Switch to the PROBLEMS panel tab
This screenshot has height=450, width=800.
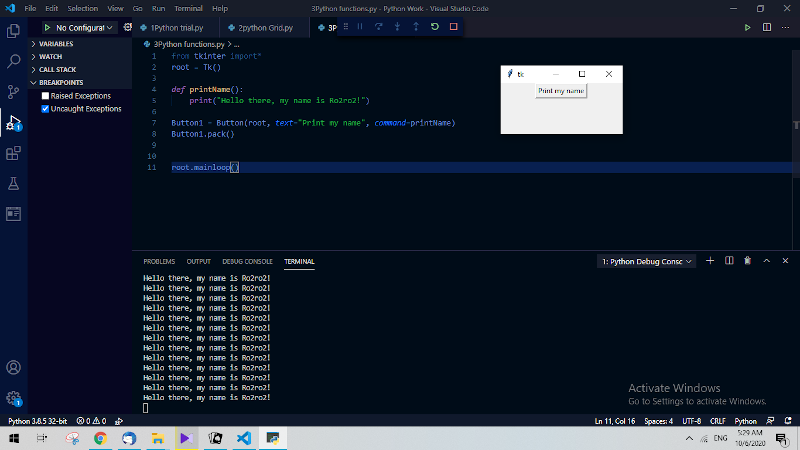(159, 261)
